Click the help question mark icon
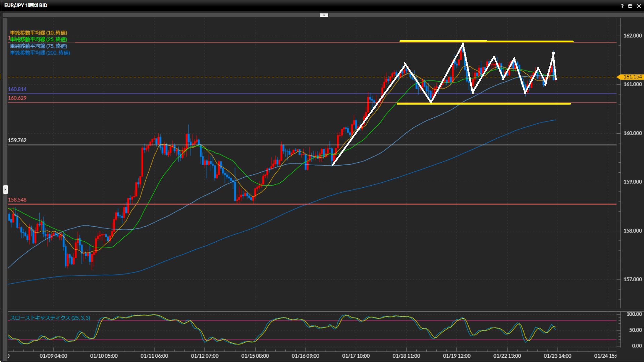 [x=622, y=6]
